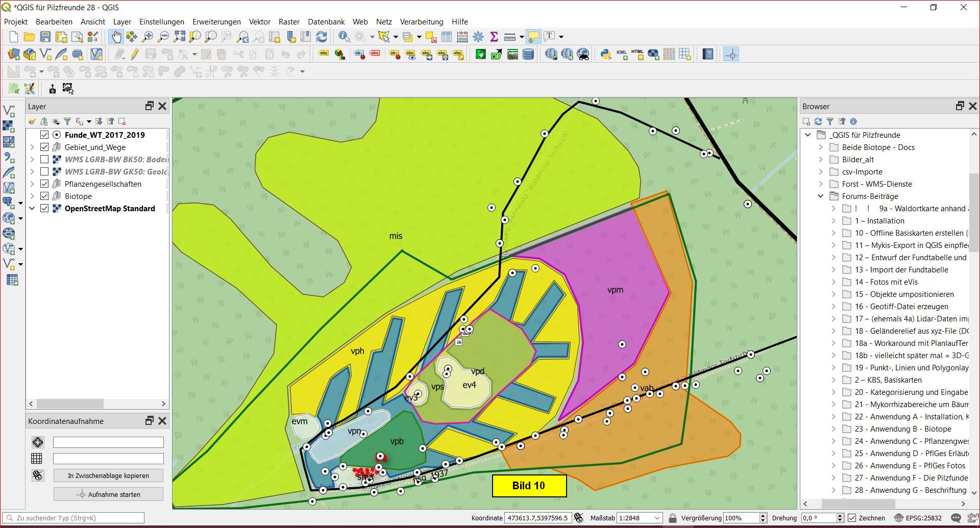Uncheck the Biotope layer checkbox
980x528 pixels.
44,196
